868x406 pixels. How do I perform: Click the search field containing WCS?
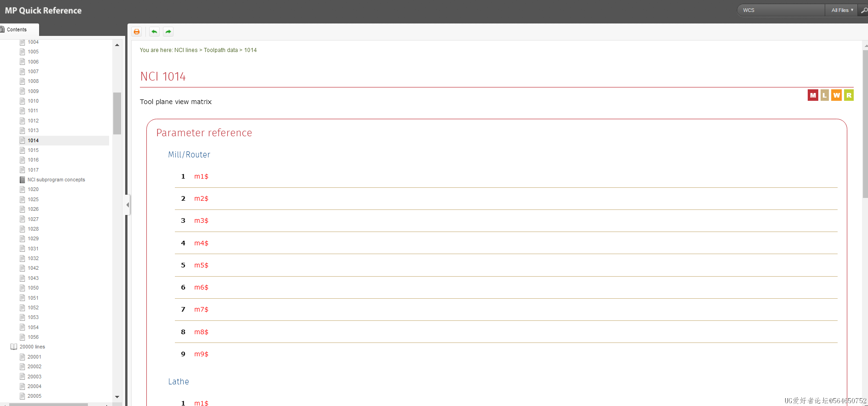pos(781,10)
